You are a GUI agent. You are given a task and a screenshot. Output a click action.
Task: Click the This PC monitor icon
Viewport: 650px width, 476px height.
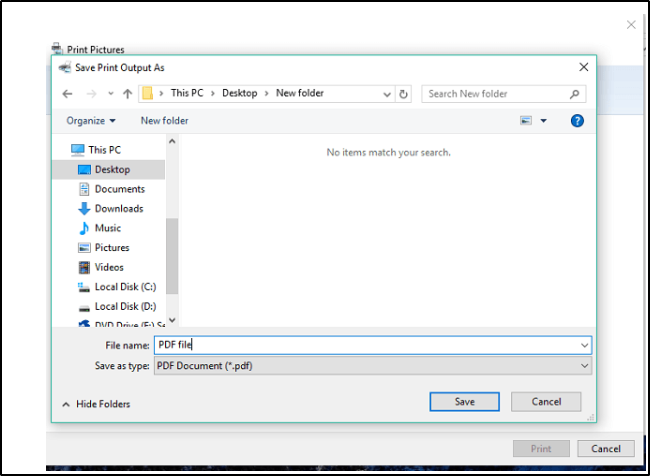pyautogui.click(x=78, y=150)
